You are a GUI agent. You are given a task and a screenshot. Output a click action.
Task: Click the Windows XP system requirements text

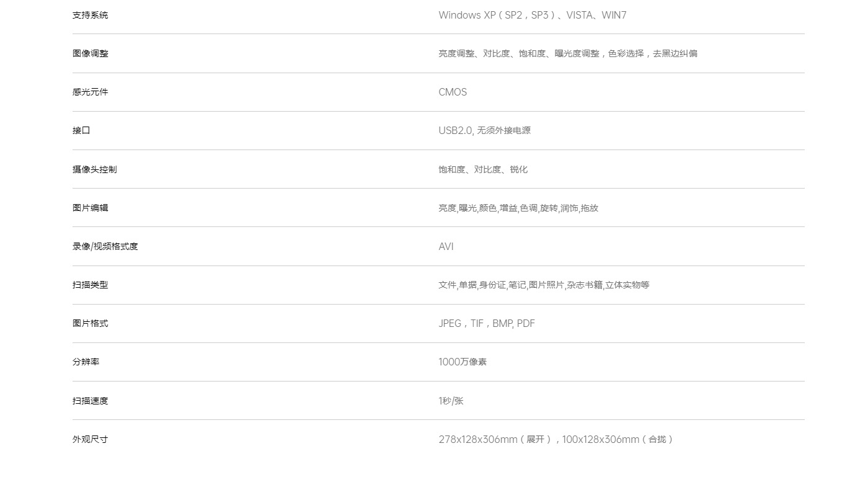(x=532, y=15)
